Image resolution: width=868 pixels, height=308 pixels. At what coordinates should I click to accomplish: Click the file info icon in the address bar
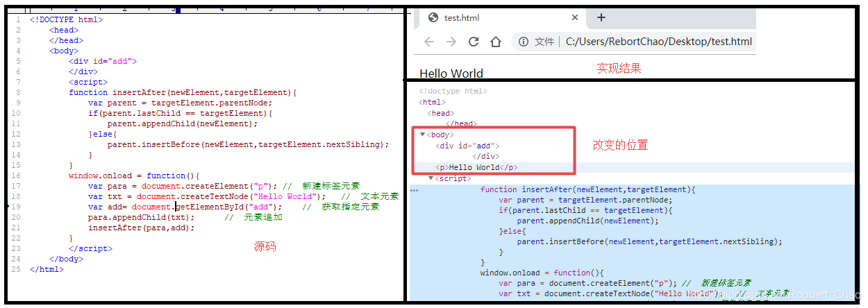(x=524, y=42)
